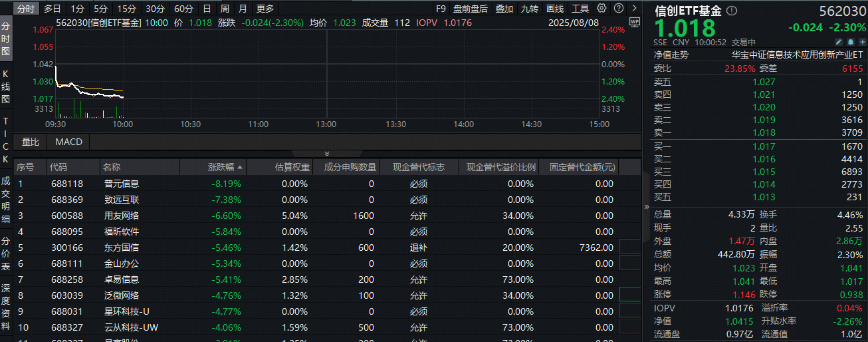Image resolution: width=868 pixels, height=342 pixels.
Task: Click the right arrow on chart toolbar
Action: [634, 9]
